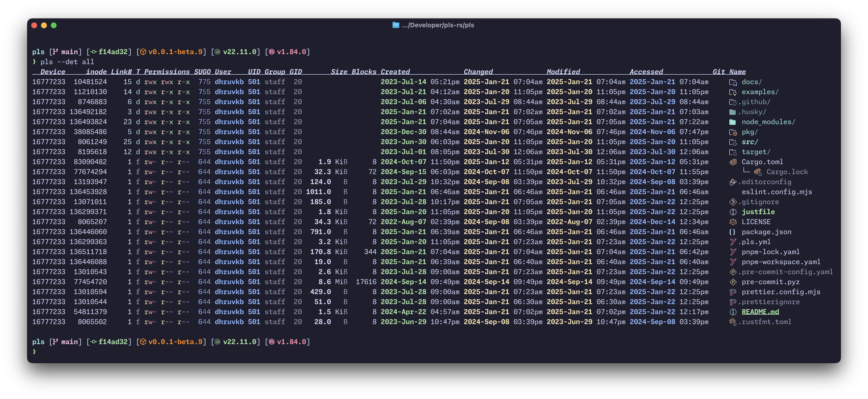Click the Permissions column header

(167, 72)
